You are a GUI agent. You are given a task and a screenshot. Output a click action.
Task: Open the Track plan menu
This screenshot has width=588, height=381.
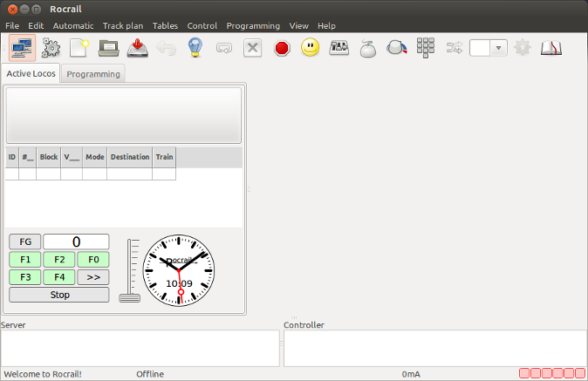122,26
